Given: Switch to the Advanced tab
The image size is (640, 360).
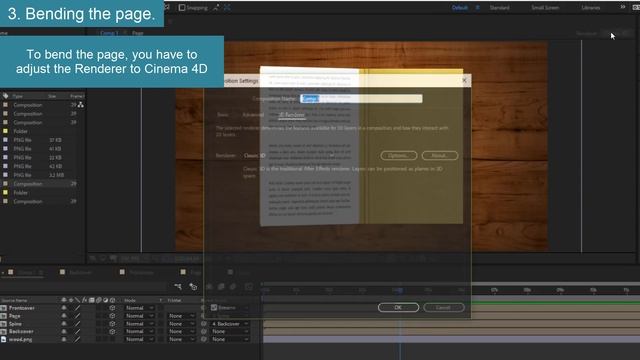Looking at the screenshot, I should point(253,115).
